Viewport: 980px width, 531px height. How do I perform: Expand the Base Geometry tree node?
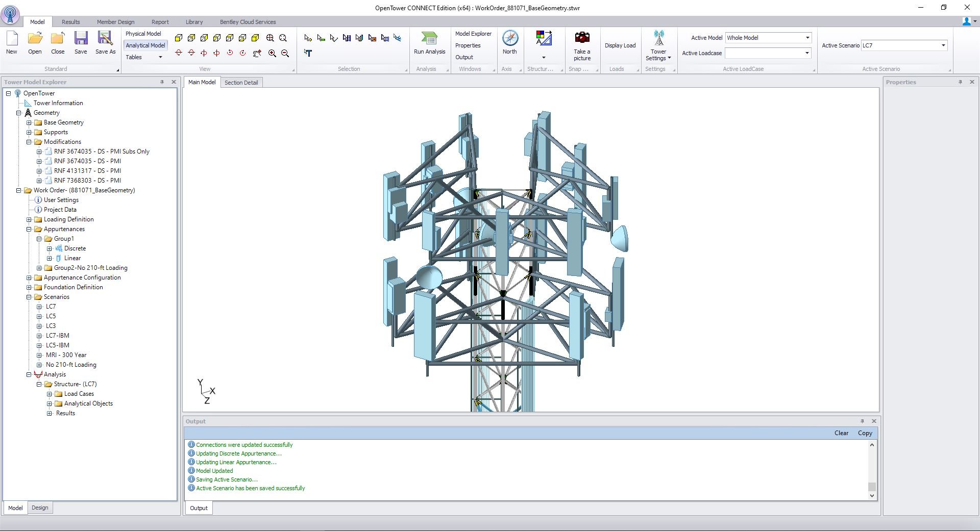pyautogui.click(x=29, y=122)
